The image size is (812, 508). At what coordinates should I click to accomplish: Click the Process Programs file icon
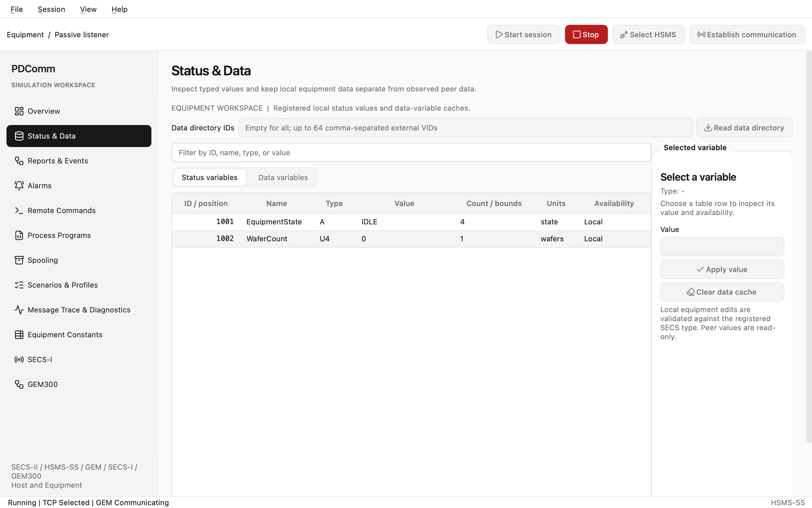(19, 236)
